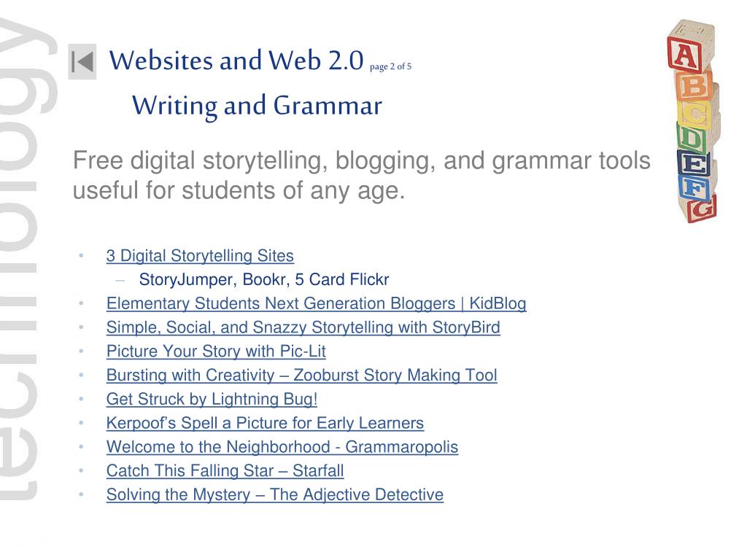Visit Simple, Social, and Snazzy Storytelling link

(303, 327)
